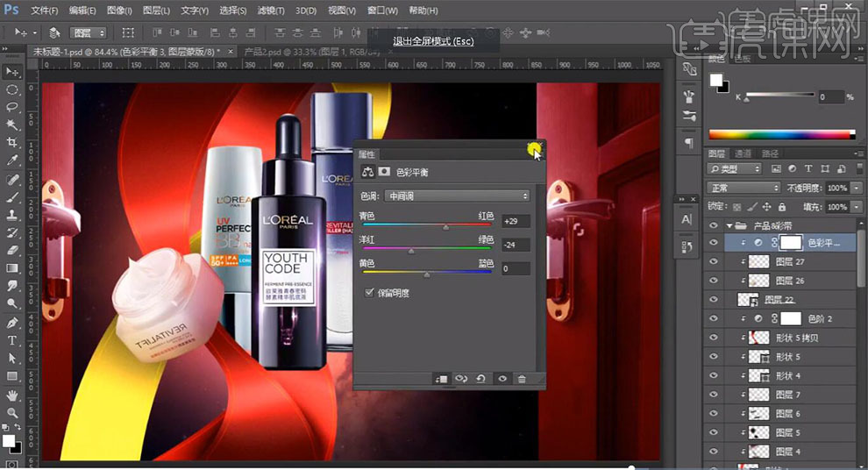Select the Move tool in toolbar

[11, 72]
